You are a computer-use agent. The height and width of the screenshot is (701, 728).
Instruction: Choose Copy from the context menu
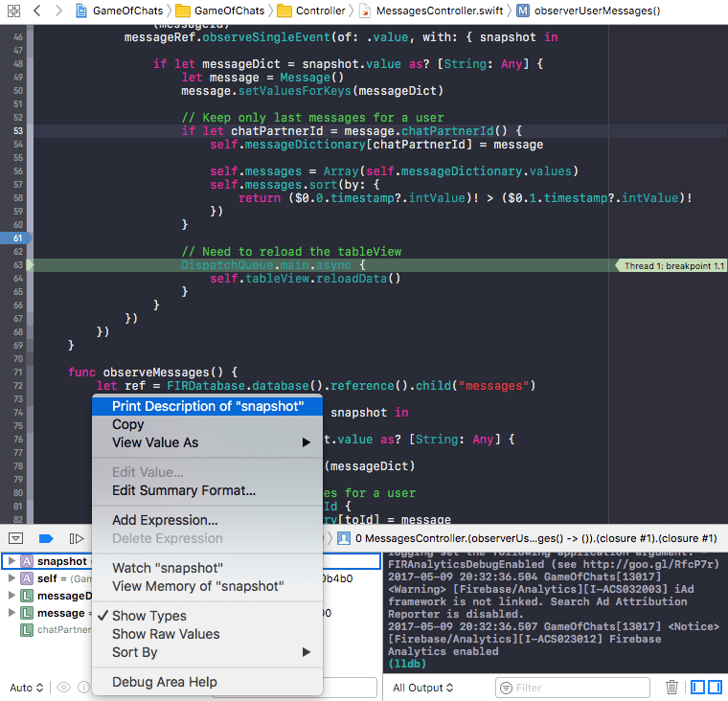[208, 424]
